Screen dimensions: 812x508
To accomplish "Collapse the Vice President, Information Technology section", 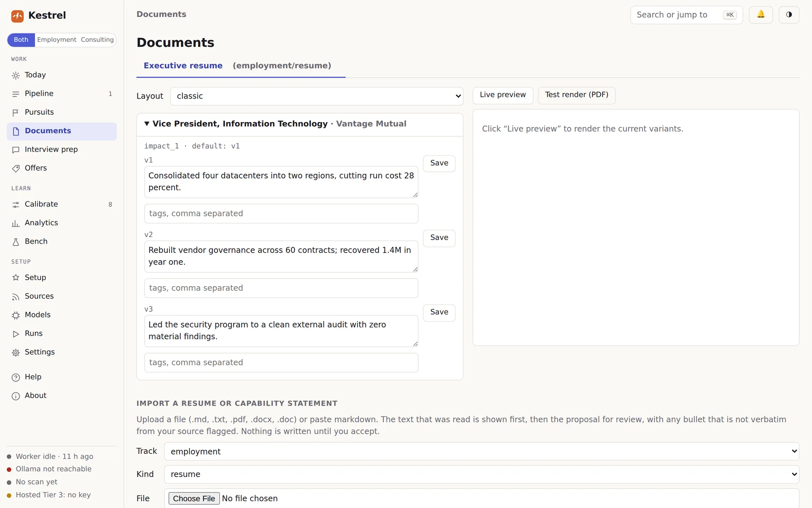I will [300, 124].
